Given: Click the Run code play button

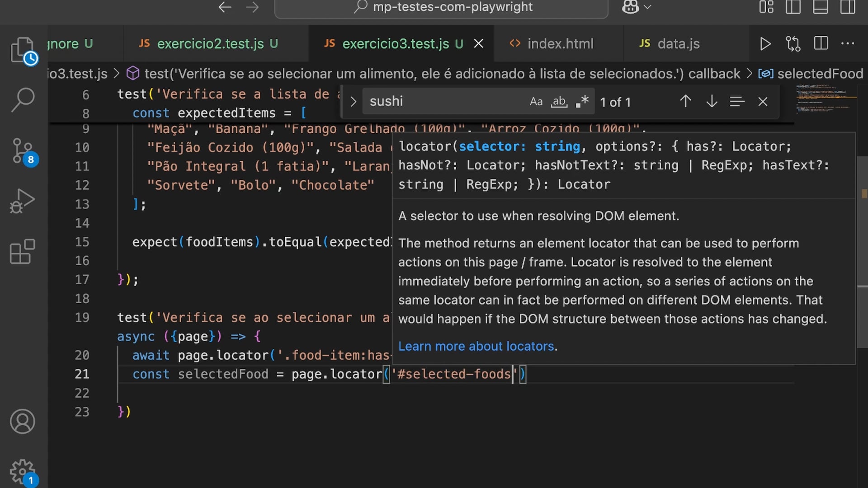Looking at the screenshot, I should pos(765,44).
